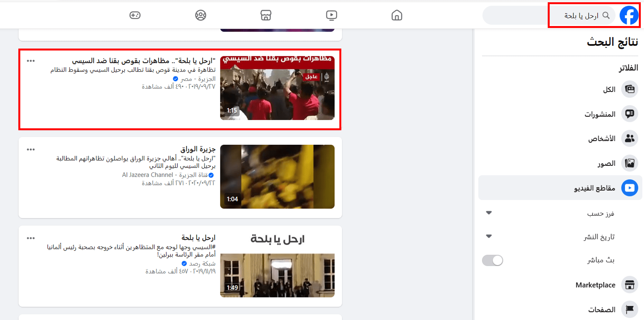
Task: Choose the مقاطع الفيديو filter label
Action: pos(594,188)
